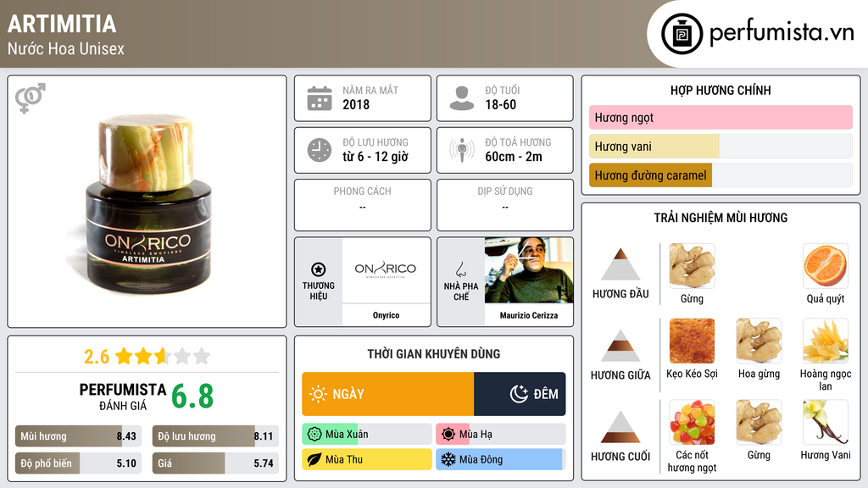Click the Maurizio Cerizza perfumer photo

tap(529, 270)
